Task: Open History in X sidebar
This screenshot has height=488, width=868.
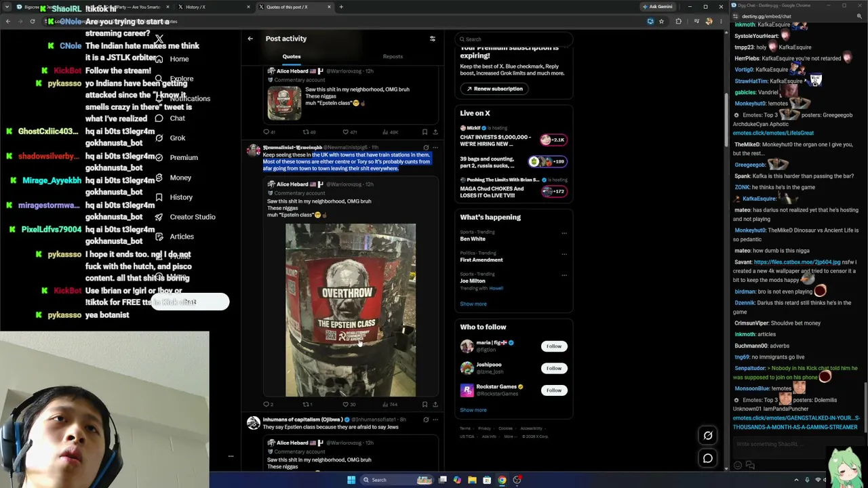Action: click(x=174, y=197)
